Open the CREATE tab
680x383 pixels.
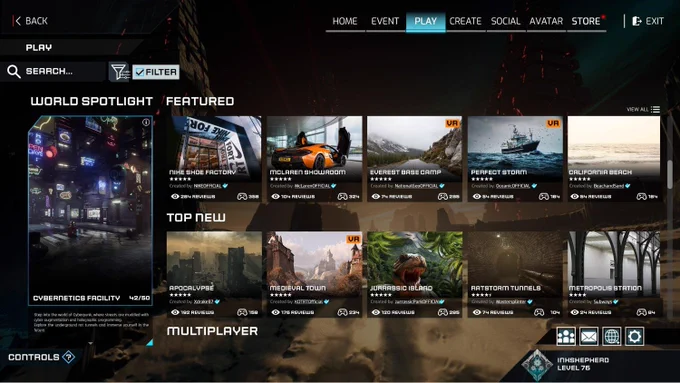pyautogui.click(x=465, y=21)
